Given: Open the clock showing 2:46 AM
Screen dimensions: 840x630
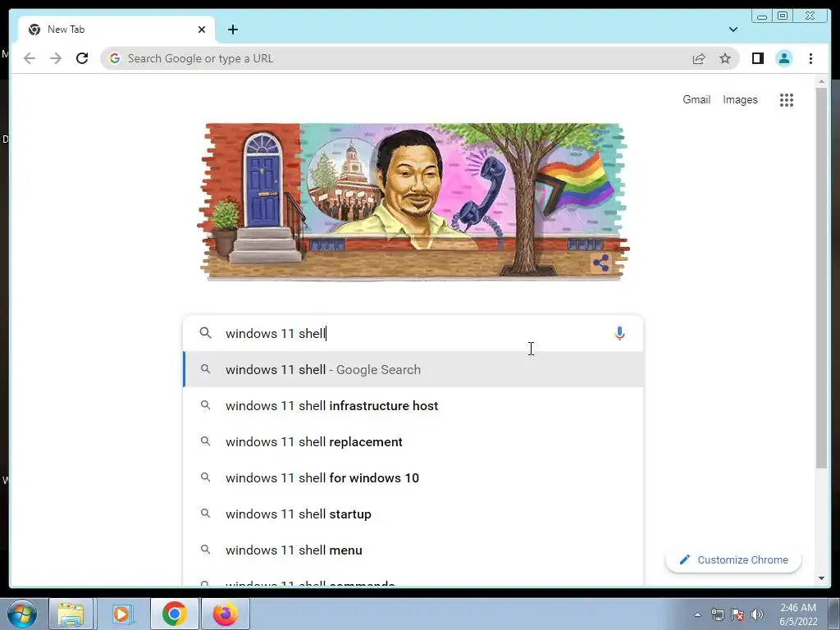Looking at the screenshot, I should pos(798,614).
